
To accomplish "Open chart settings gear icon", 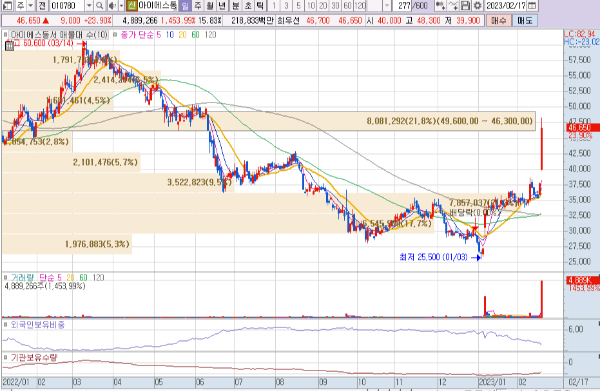I will click(x=478, y=5).
